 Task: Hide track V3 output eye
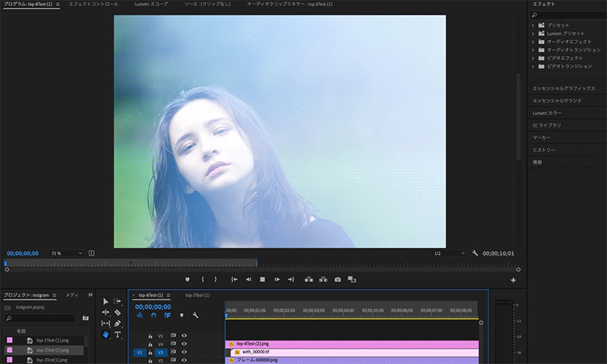(x=184, y=352)
